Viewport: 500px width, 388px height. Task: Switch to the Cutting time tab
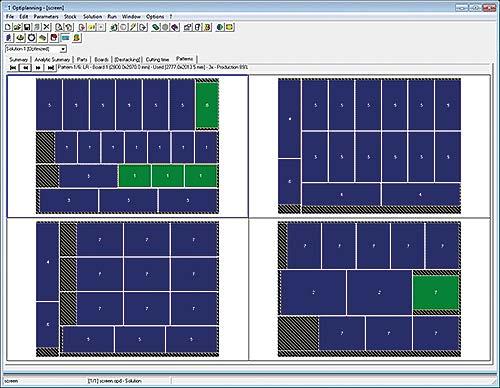click(157, 59)
